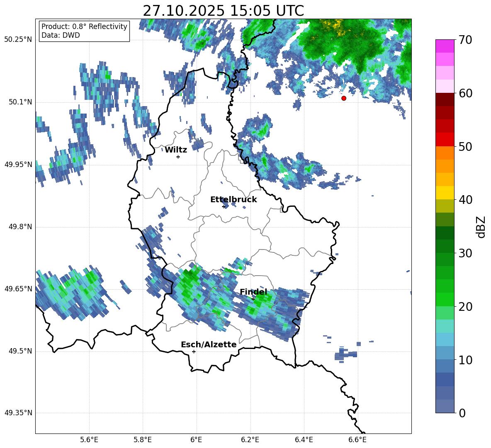The height and width of the screenshot is (448, 491).
Task: Click the 49.95°N latitude label
Action: click(18, 165)
